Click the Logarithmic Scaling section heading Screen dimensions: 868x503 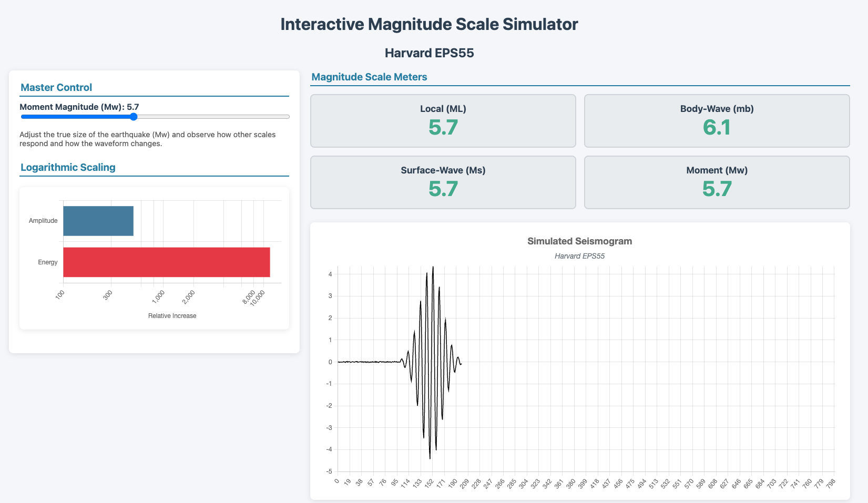click(68, 167)
